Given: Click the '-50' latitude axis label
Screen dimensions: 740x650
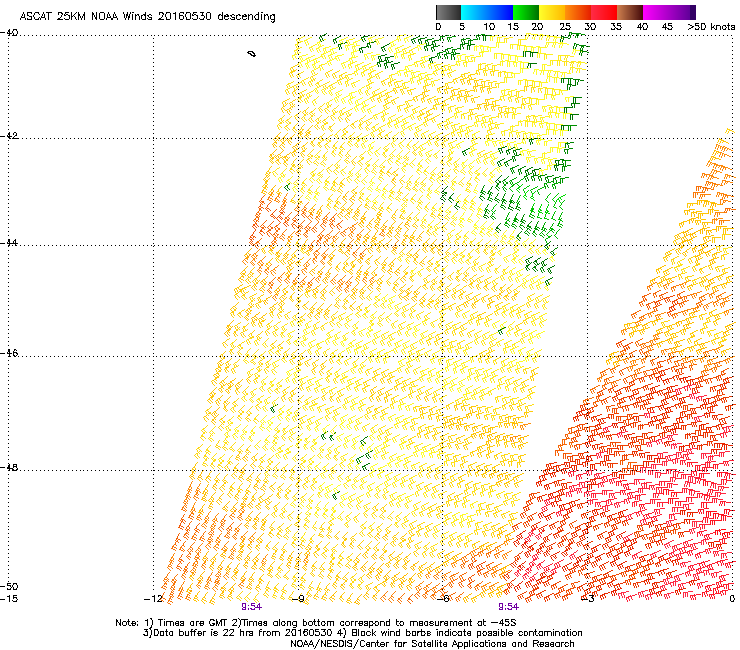Looking at the screenshot, I should point(9,586).
